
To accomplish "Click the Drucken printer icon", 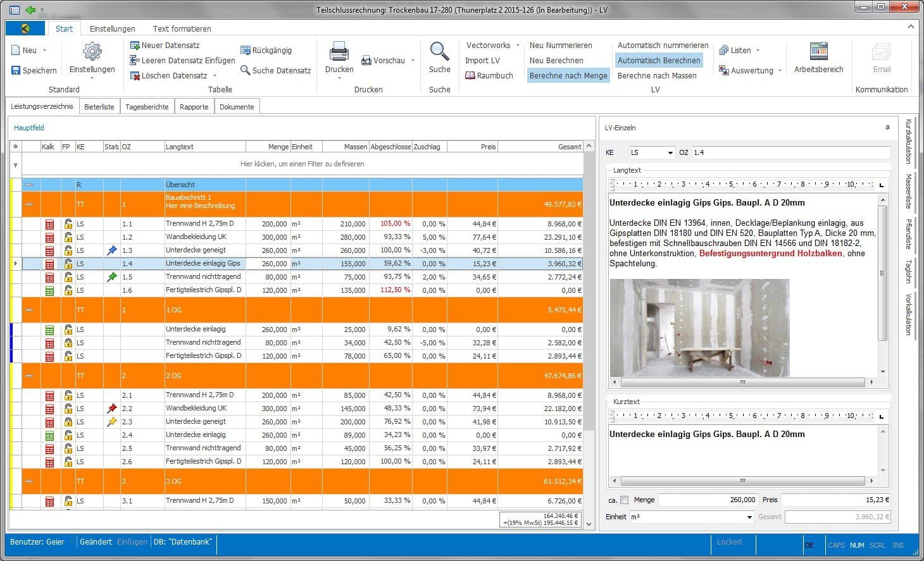I will [339, 52].
